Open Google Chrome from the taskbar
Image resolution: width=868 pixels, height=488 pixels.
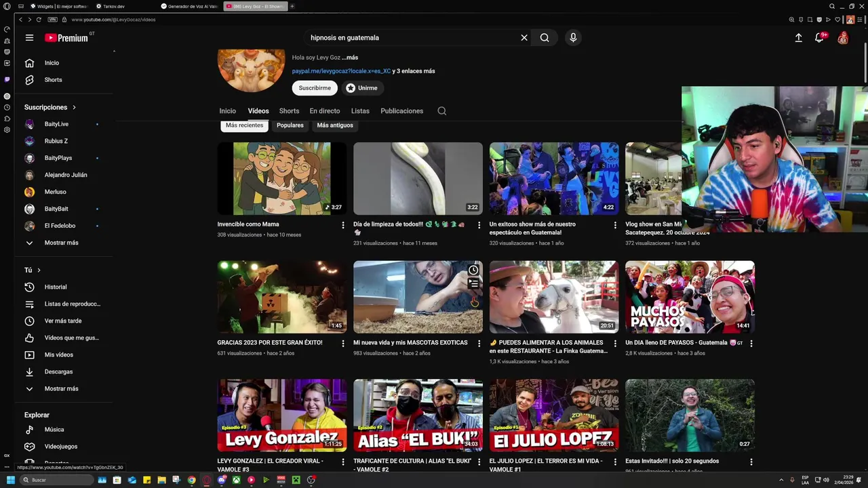[x=192, y=480]
